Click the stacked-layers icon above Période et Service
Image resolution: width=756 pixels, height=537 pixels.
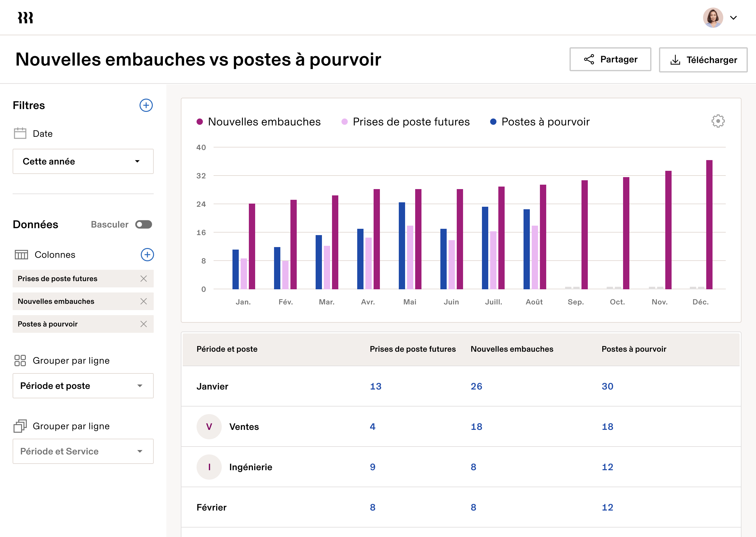coord(20,426)
